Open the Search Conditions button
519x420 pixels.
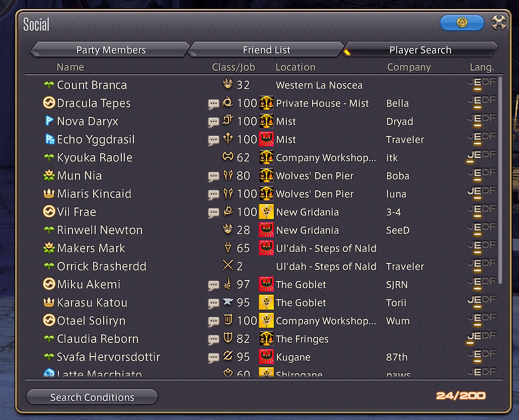coord(92,397)
